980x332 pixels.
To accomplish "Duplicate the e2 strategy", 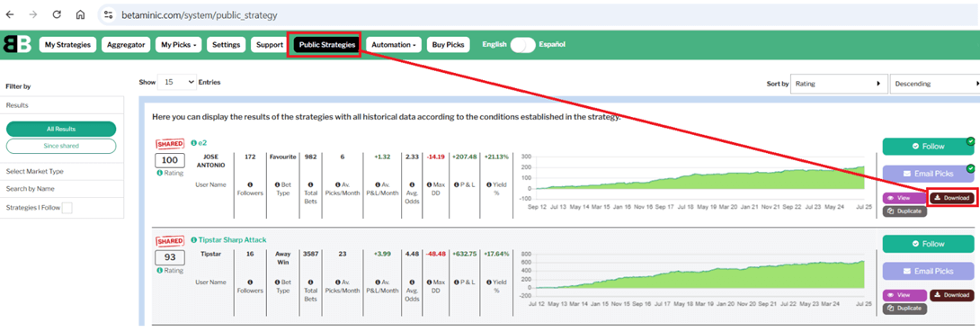I will [904, 211].
